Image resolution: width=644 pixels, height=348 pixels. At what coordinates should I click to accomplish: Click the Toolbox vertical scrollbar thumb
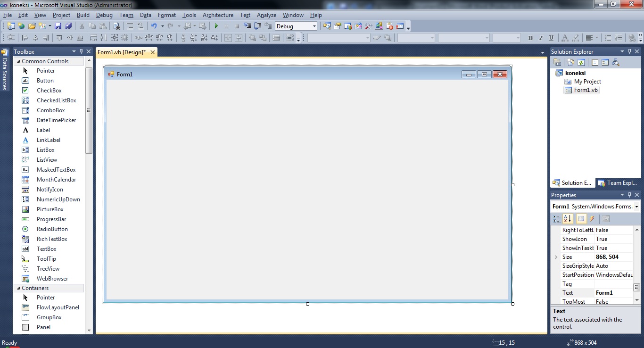click(x=89, y=110)
